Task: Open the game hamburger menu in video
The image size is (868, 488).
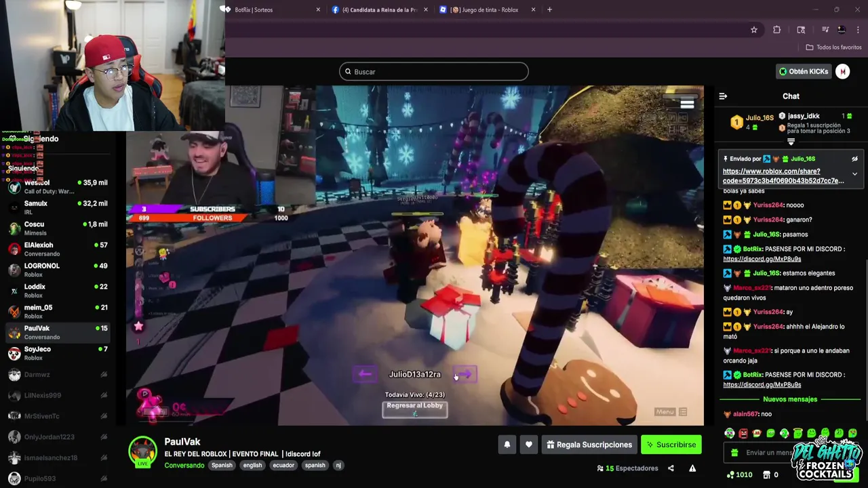Action: click(x=687, y=104)
